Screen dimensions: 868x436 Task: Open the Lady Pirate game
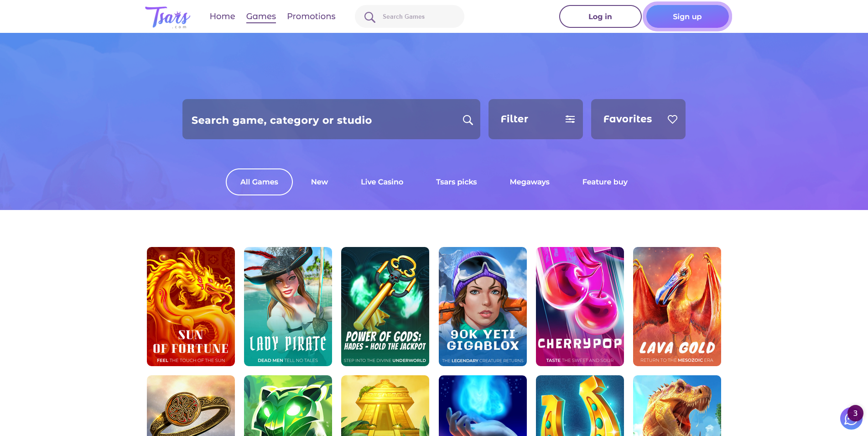pos(288,306)
